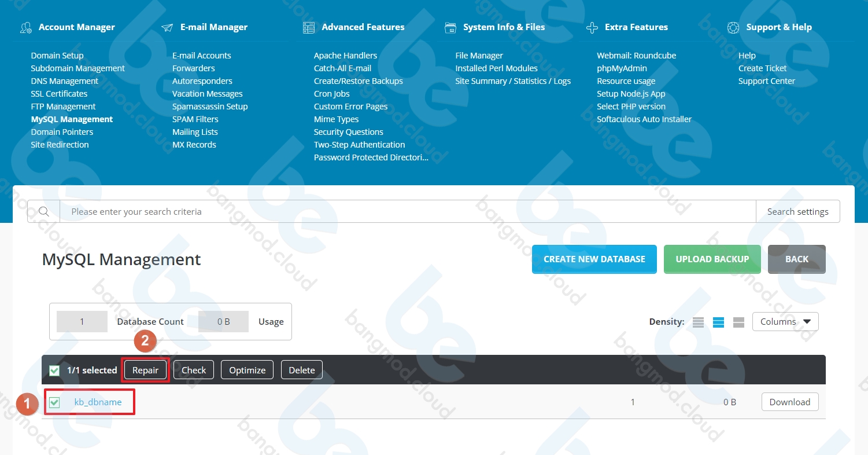Open Domain Setup
The width and height of the screenshot is (868, 455).
pyautogui.click(x=57, y=56)
